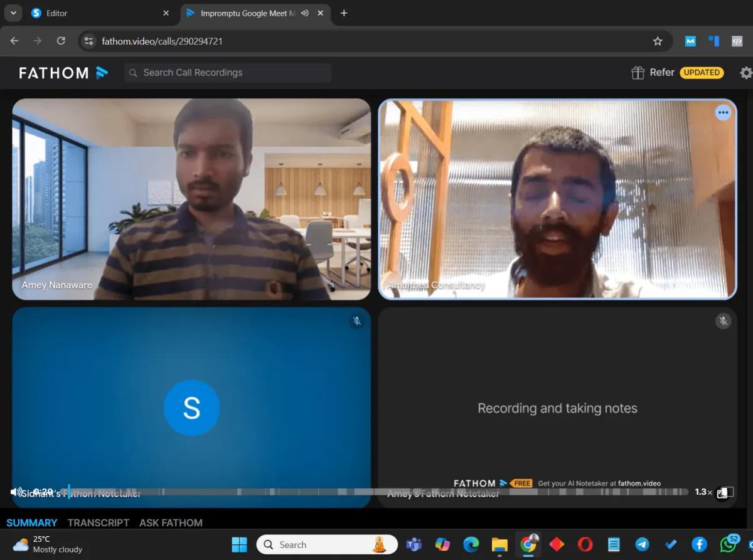Select Amalthea Consultancy video tile

pos(557,199)
